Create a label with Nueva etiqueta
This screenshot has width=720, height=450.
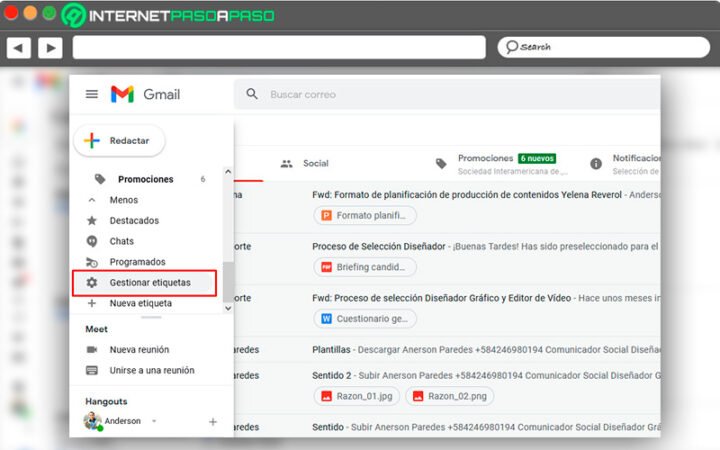tap(141, 303)
